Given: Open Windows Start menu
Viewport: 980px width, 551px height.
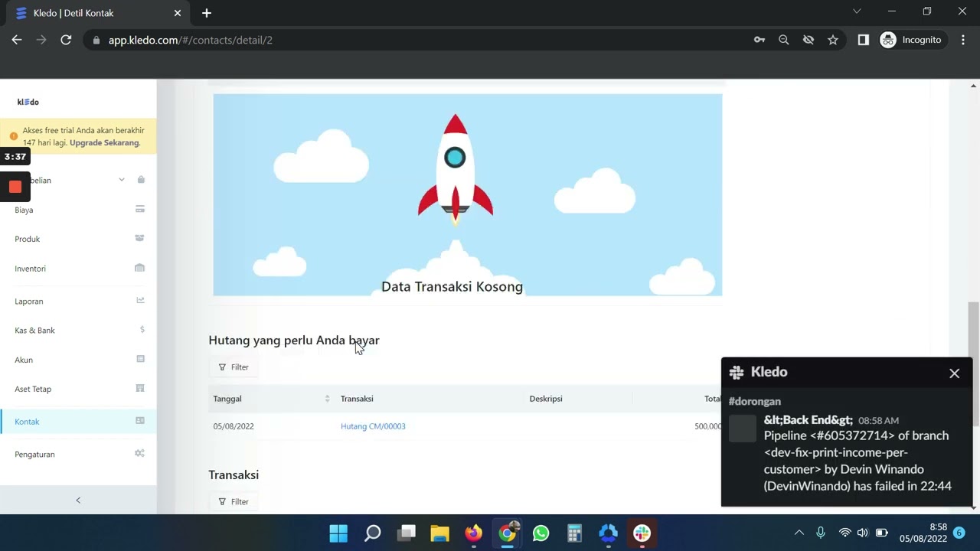Looking at the screenshot, I should (338, 533).
